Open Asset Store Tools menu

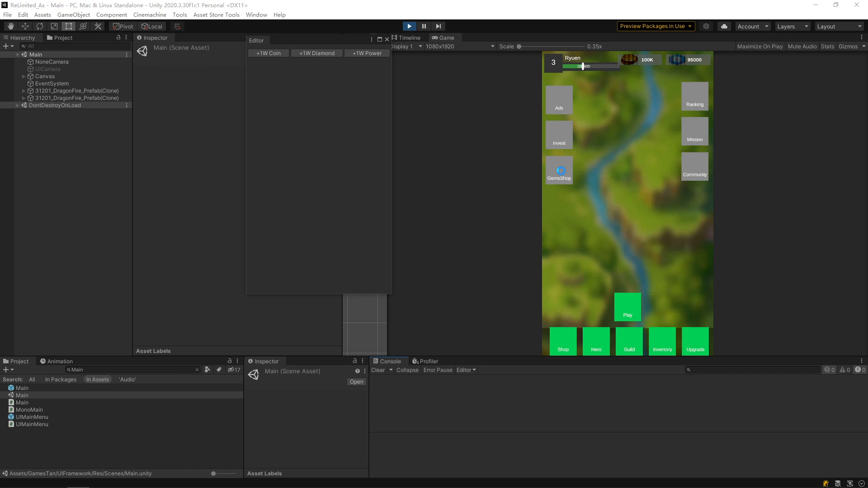(216, 14)
